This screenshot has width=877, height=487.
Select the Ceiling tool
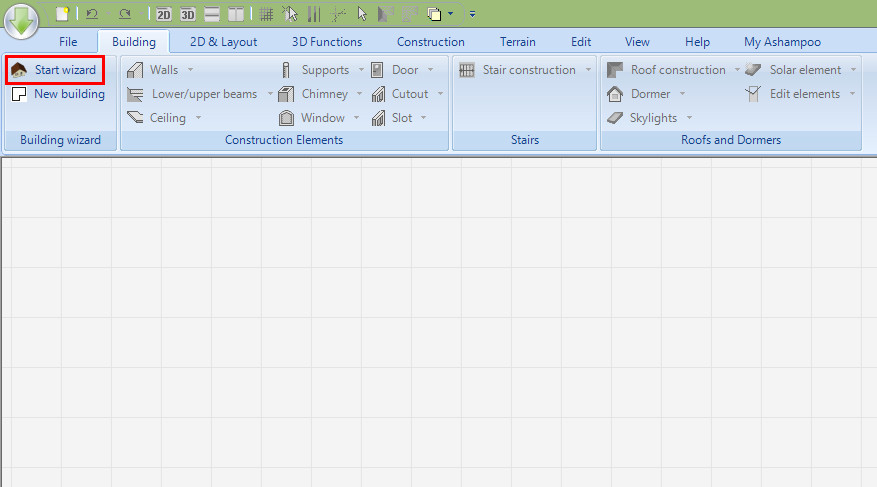pos(157,118)
